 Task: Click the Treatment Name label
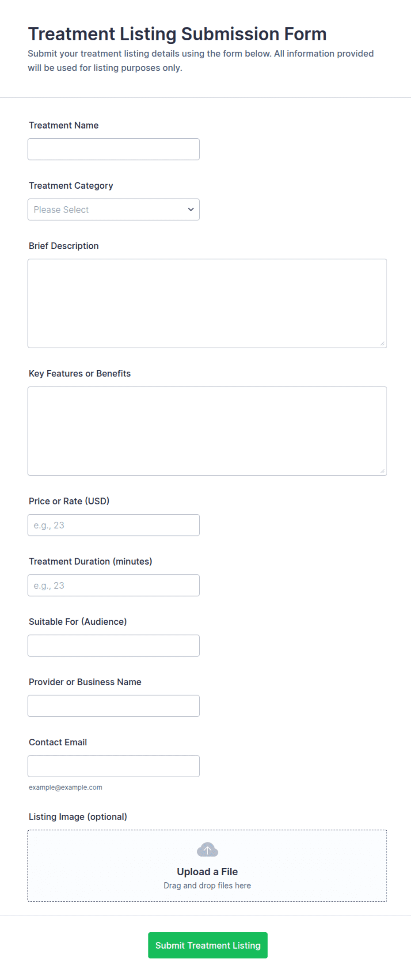click(x=64, y=125)
